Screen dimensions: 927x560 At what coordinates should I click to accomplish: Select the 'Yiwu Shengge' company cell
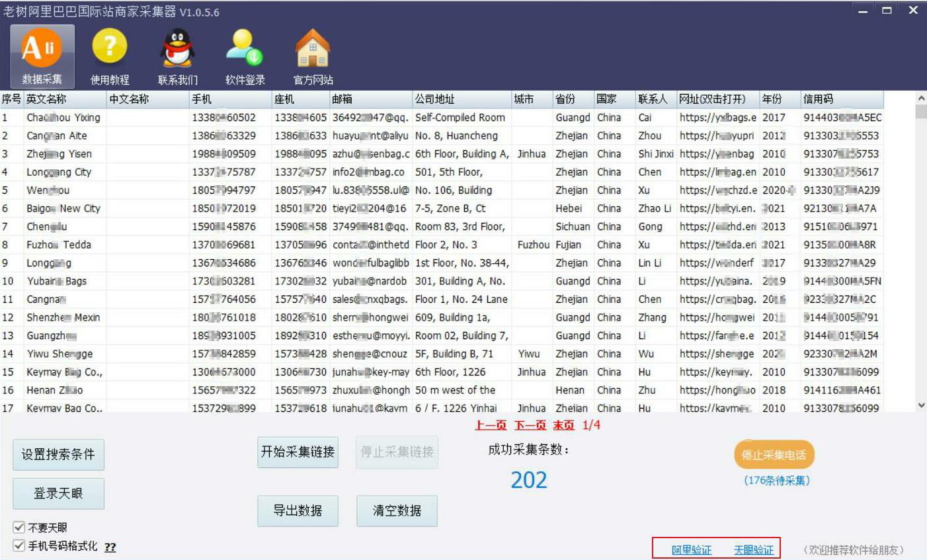click(65, 354)
